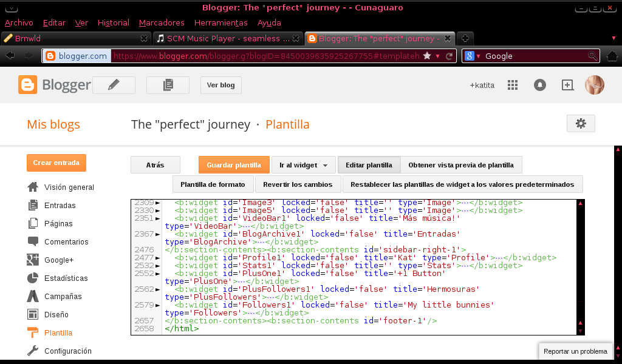The width and height of the screenshot is (622, 364).
Task: Open the Google search engine dropdown
Action: tap(478, 56)
